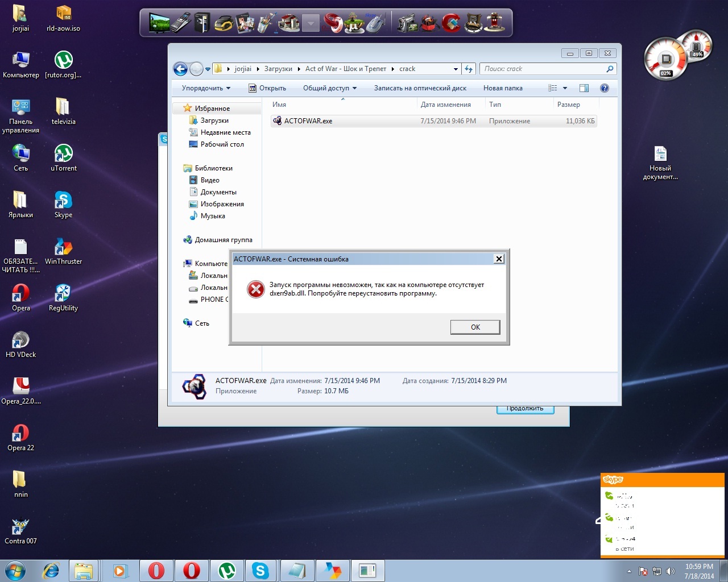This screenshot has height=582, width=728.
Task: Click the TV monitor icon in the top dock
Action: pyautogui.click(x=160, y=23)
